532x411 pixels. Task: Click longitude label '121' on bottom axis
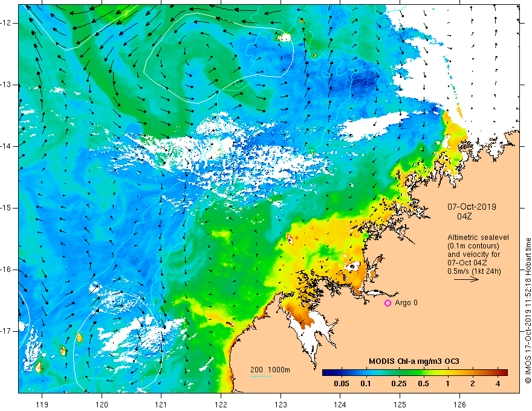(161, 404)
